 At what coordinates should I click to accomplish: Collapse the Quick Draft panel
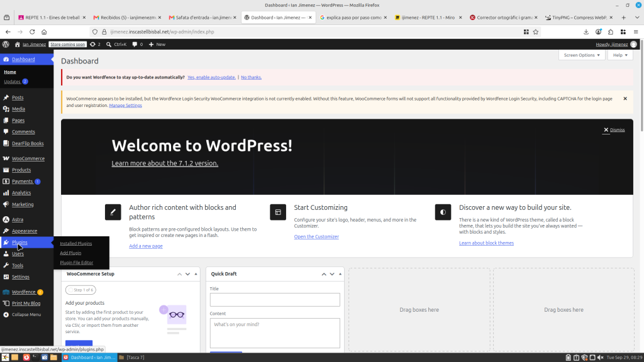(340, 274)
